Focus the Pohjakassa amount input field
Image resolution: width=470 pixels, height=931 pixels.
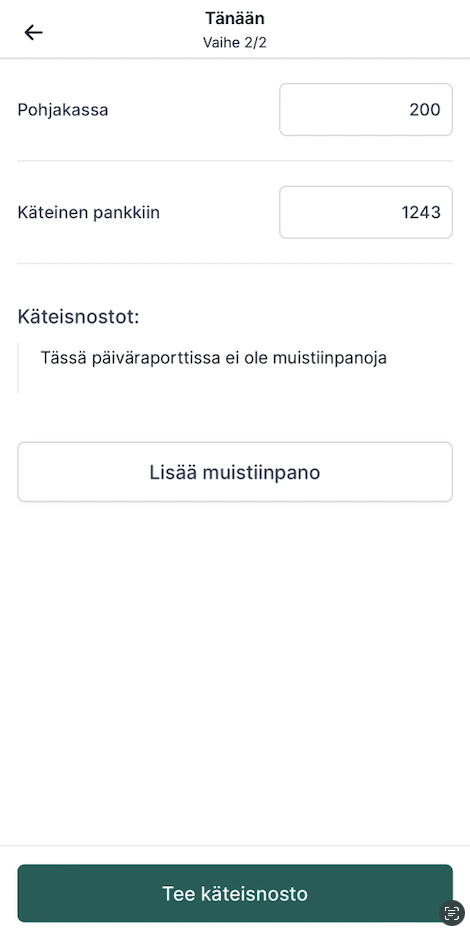[366, 110]
